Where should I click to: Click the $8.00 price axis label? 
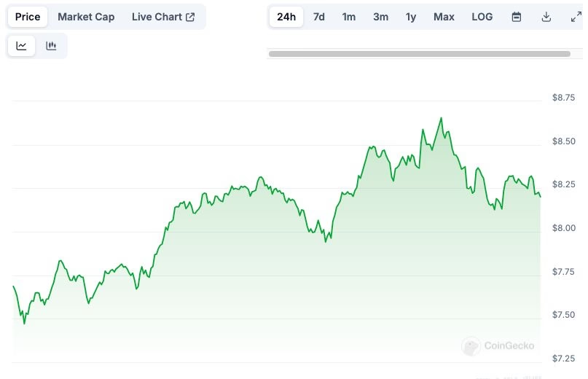point(564,228)
